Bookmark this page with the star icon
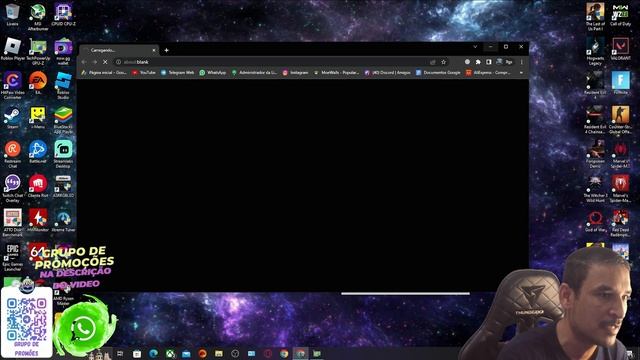Screen dimensions: 640x360 [444, 62]
